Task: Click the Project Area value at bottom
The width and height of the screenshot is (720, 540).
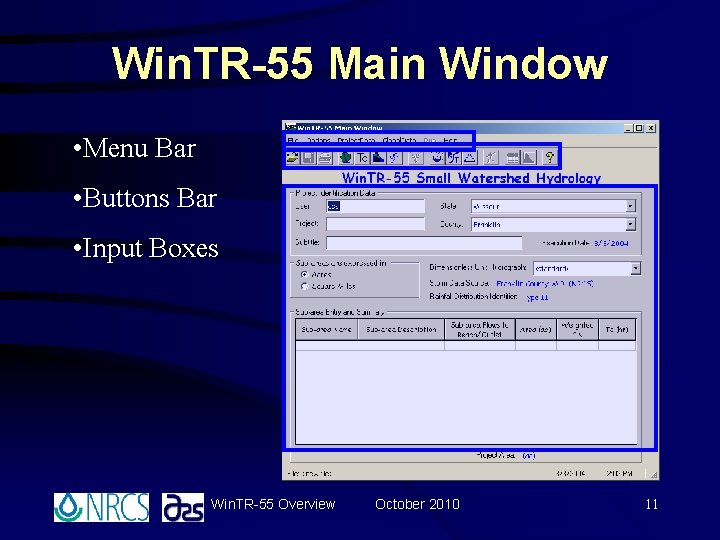Action: [x=529, y=456]
